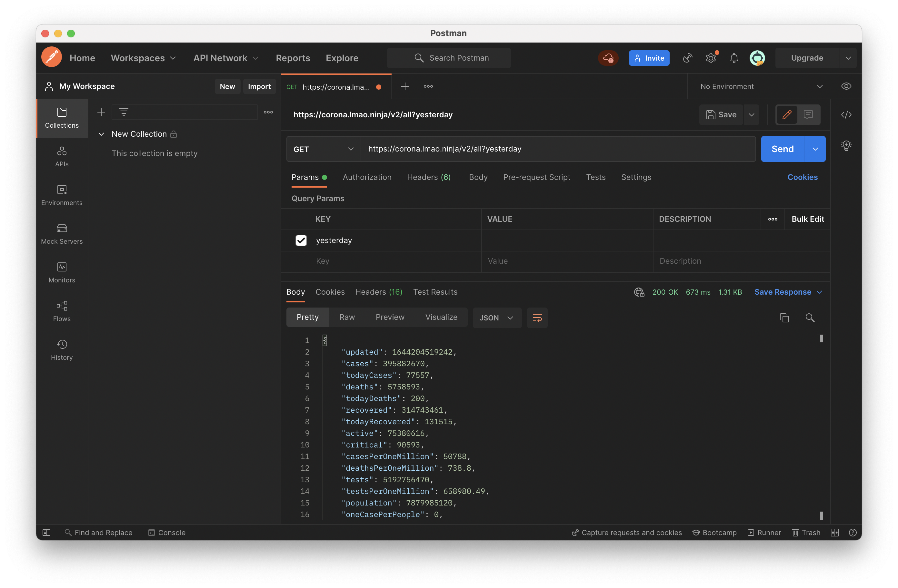
Task: Open the Flows sidebar icon
Action: pos(62,311)
